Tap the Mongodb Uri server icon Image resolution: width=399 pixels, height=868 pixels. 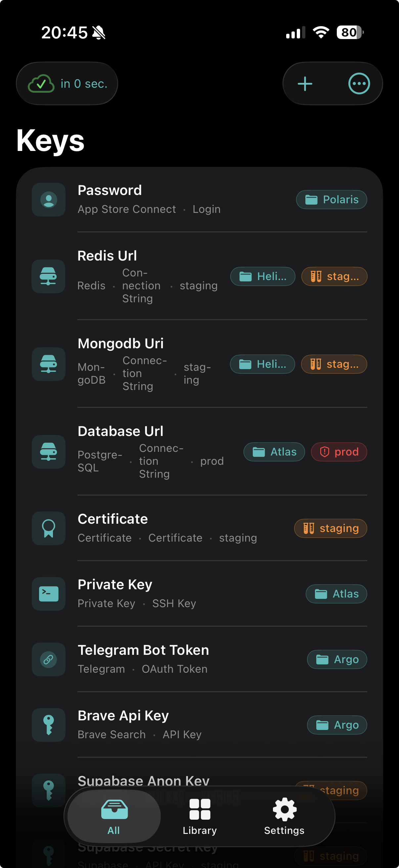point(49,364)
